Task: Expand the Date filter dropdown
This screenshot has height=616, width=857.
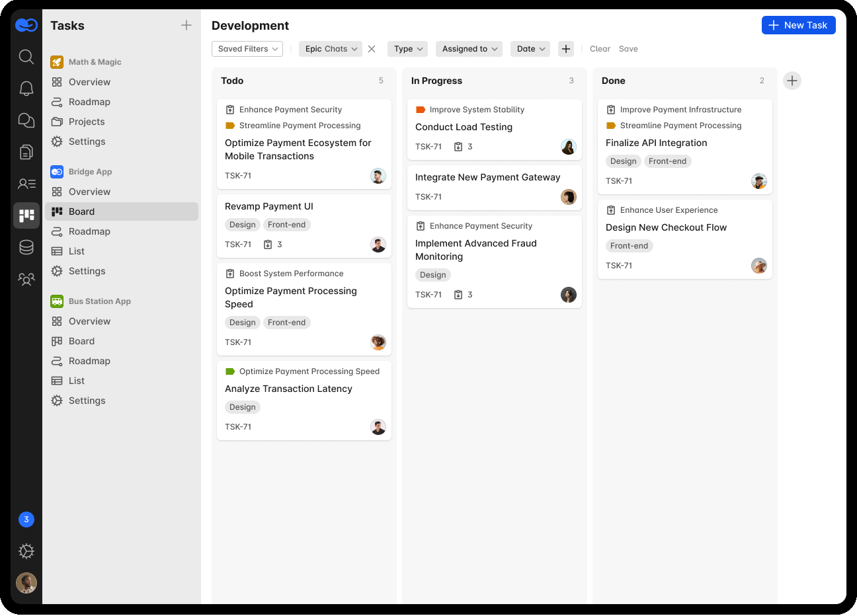Action: [530, 48]
